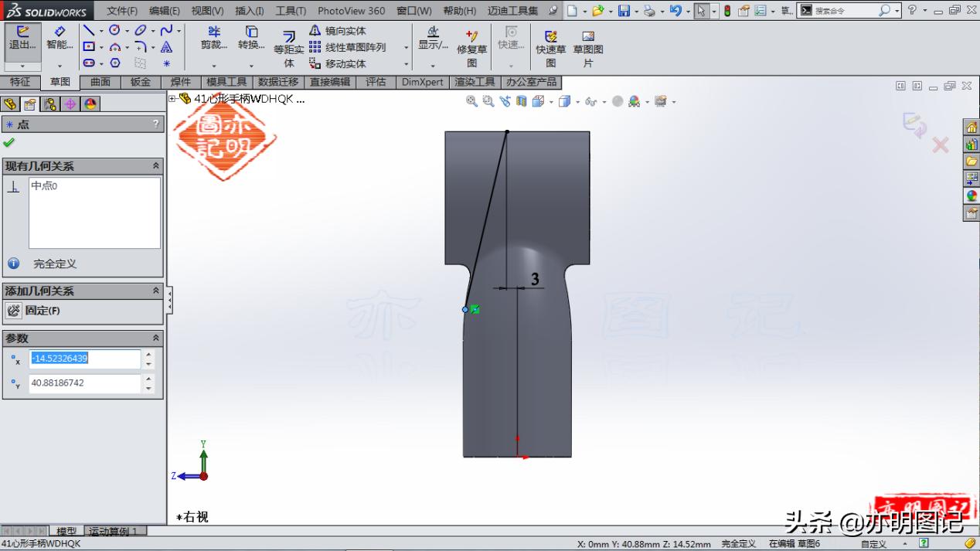The image size is (980, 551).
Task: Switch display style using the shaded cube icon
Action: point(563,101)
